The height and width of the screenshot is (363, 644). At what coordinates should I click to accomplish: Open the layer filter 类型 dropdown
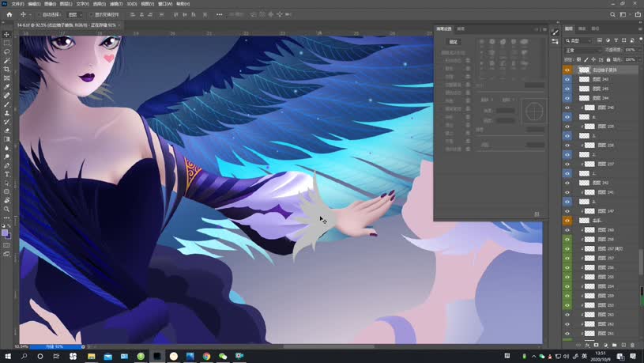point(578,40)
